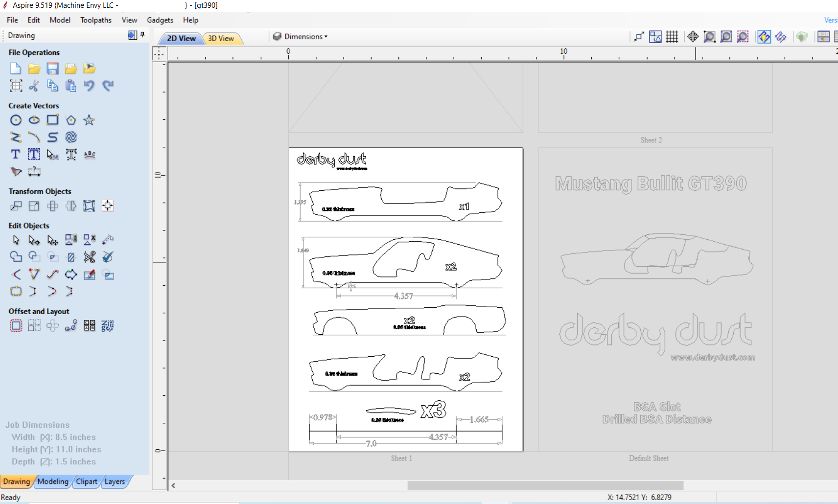Open the Draw Text tool
The height and width of the screenshot is (504, 838).
pyautogui.click(x=15, y=154)
